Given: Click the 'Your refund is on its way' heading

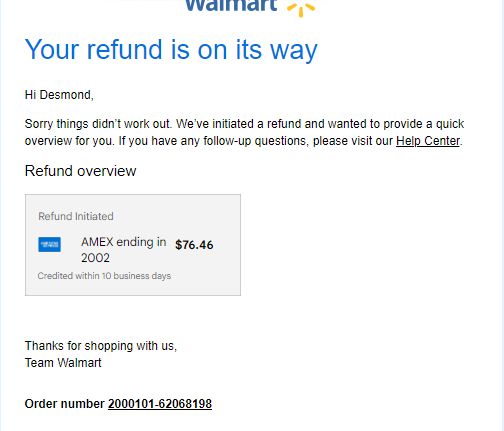Looking at the screenshot, I should pos(171,50).
